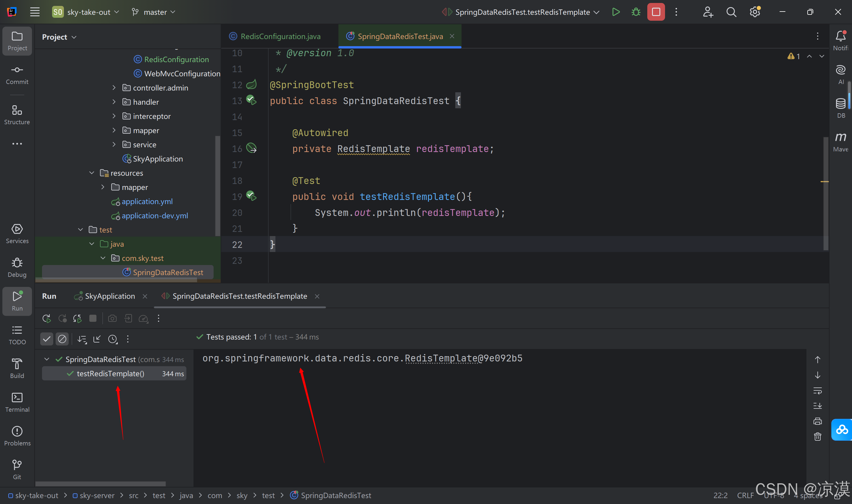Click sky-server in breadcrumb bar
Viewport: 852px width, 504px height.
point(97,495)
